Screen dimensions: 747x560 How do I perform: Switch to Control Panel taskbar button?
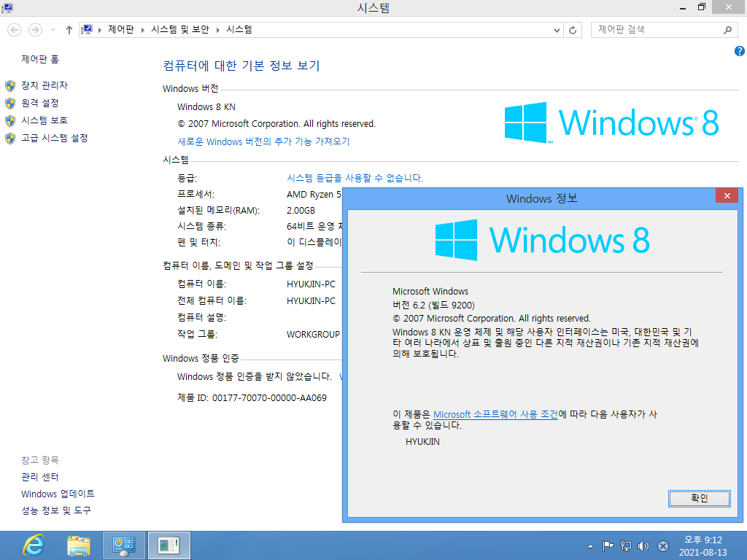124,545
